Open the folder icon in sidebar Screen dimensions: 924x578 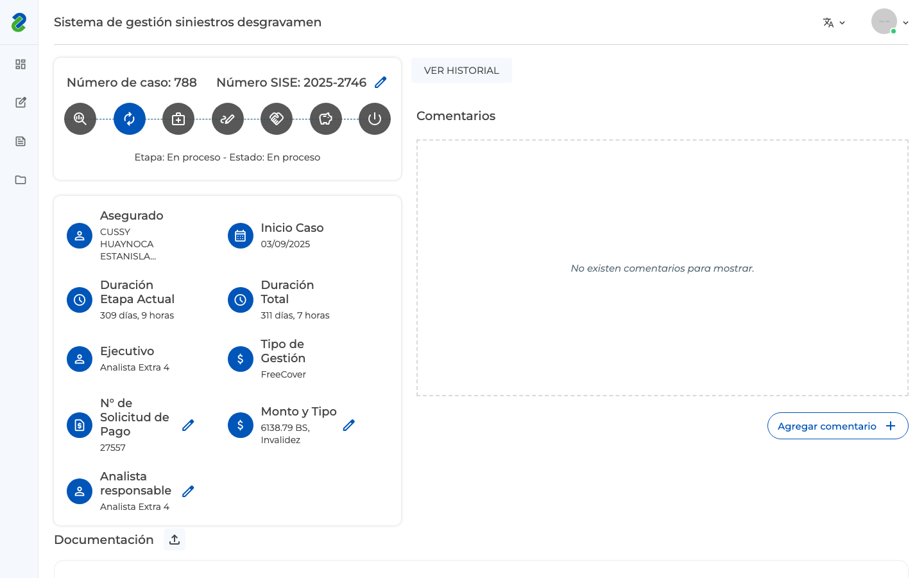pyautogui.click(x=21, y=180)
